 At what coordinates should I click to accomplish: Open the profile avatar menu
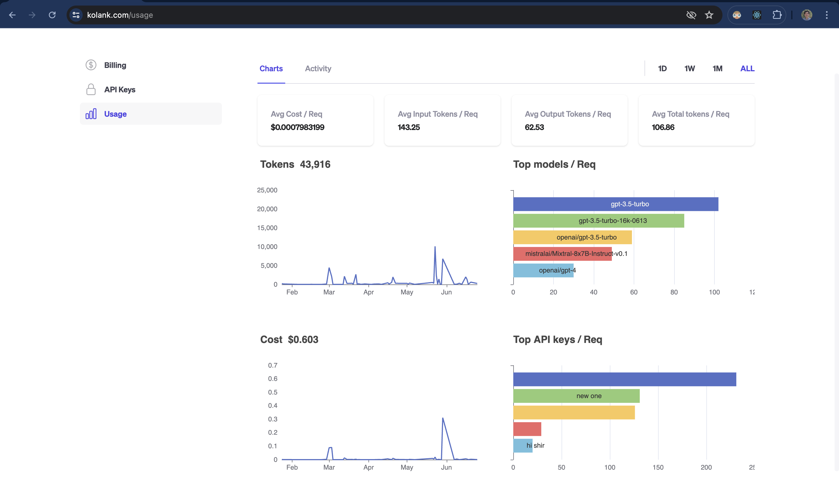[x=806, y=15]
